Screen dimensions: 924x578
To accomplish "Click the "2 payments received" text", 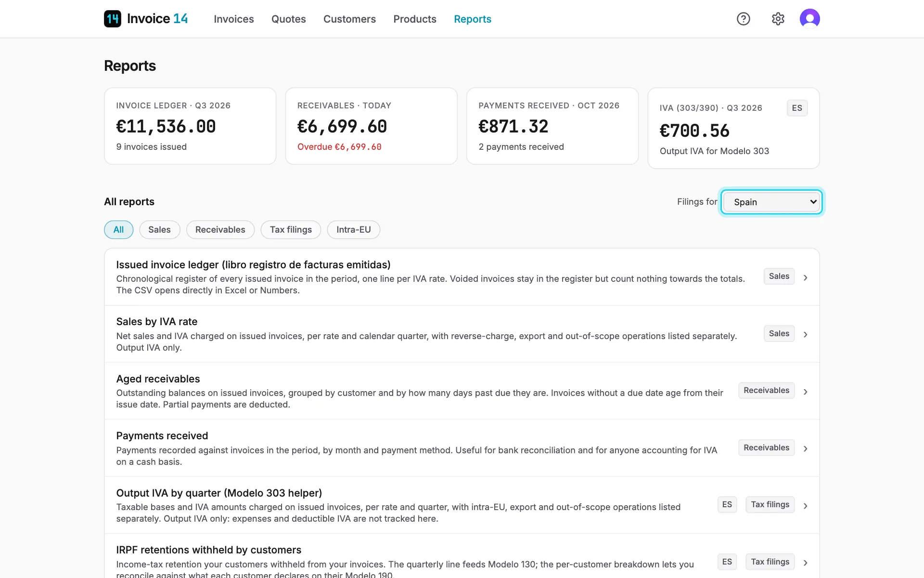I will (521, 147).
